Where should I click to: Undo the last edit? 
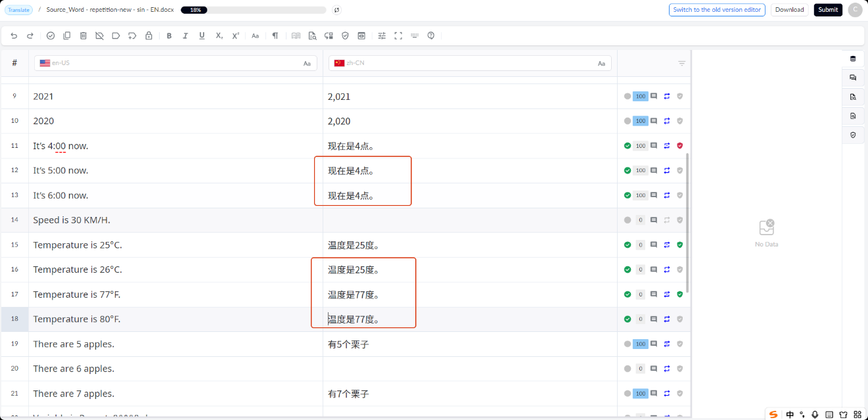coord(14,35)
